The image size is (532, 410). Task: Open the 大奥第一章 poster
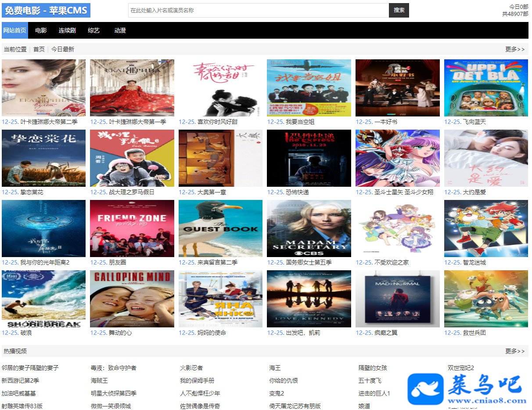tap(221, 158)
